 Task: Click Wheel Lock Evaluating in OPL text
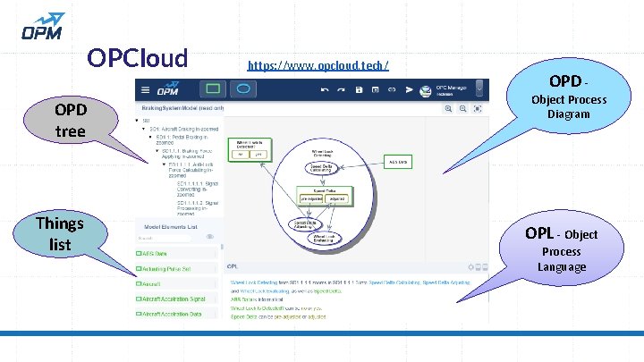point(265,291)
